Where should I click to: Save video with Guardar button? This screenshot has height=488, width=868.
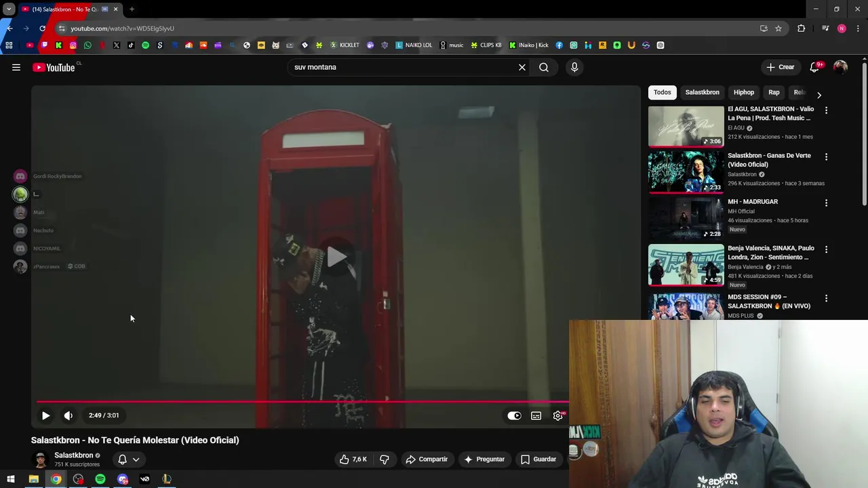click(538, 459)
